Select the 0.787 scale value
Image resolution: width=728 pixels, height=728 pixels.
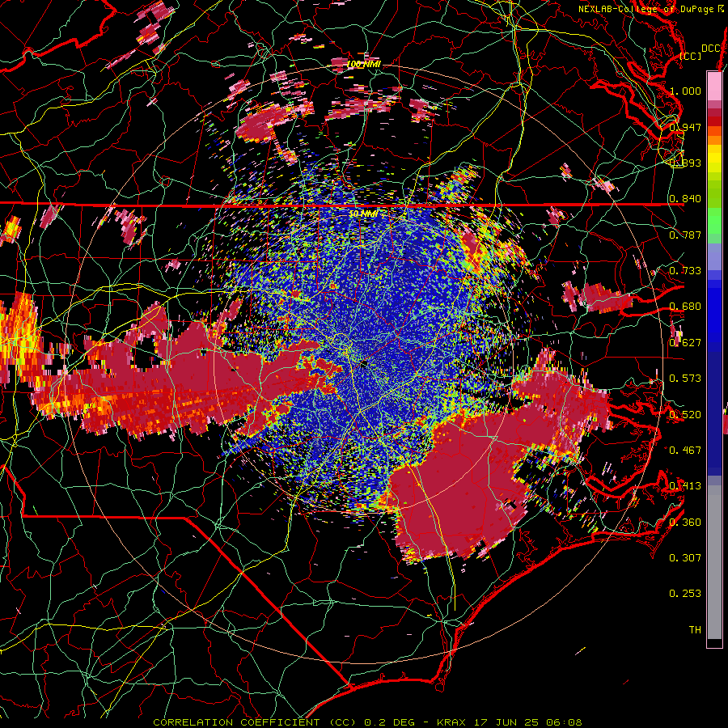point(685,235)
